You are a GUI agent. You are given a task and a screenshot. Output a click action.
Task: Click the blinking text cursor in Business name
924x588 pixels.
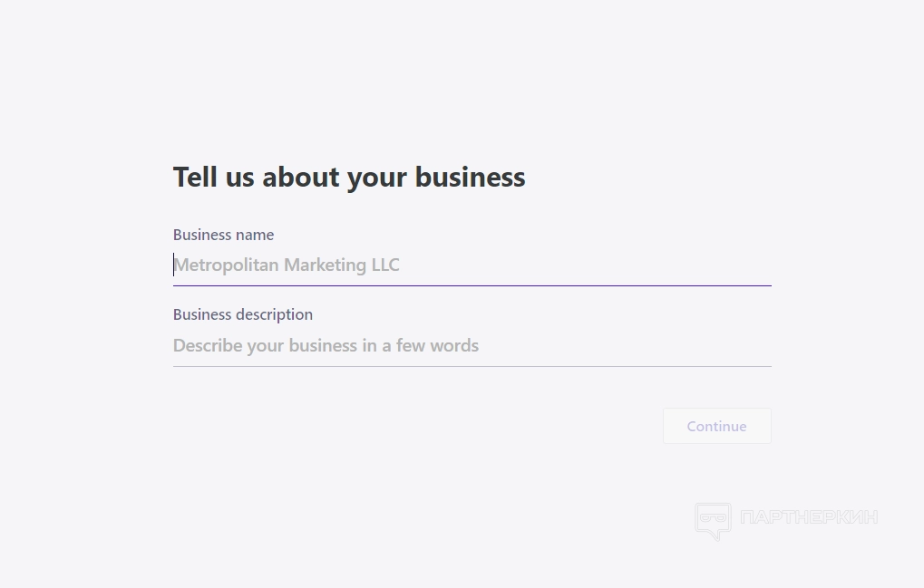[x=174, y=265]
